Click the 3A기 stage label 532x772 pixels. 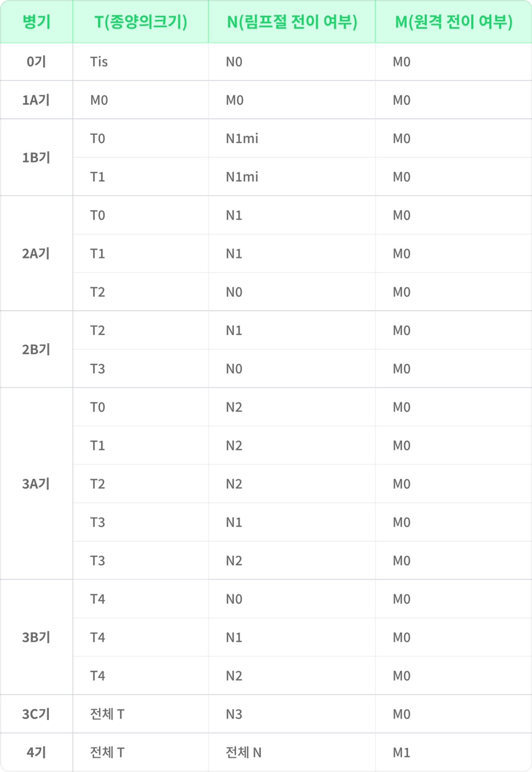36,483
